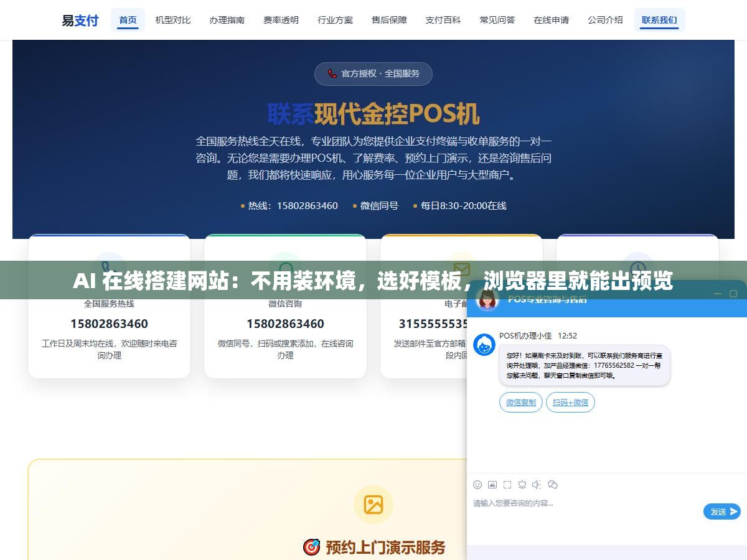Select 行业方案 nav item
This screenshot has width=747, height=560.
click(336, 20)
